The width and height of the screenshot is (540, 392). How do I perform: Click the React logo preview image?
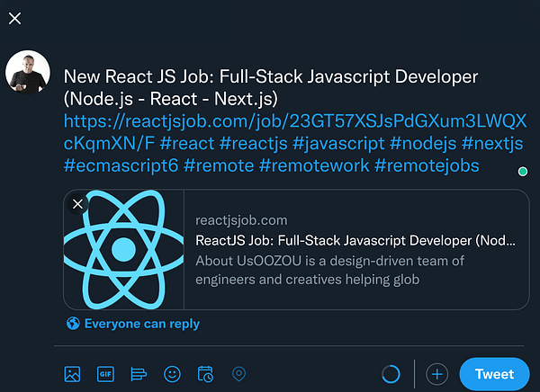(x=123, y=249)
